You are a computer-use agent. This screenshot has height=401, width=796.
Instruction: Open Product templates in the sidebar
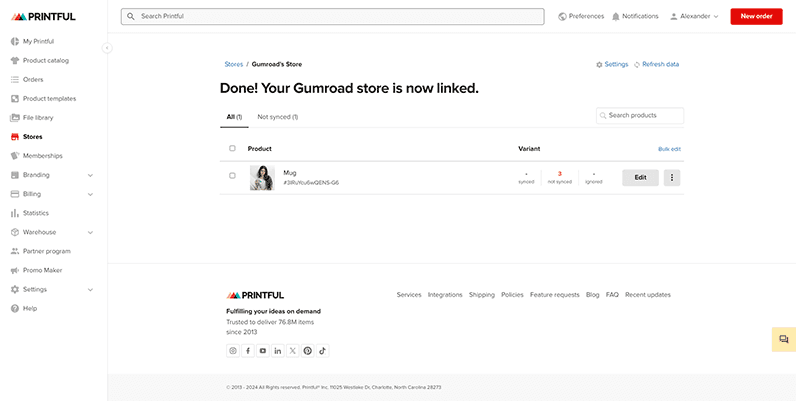coord(49,98)
